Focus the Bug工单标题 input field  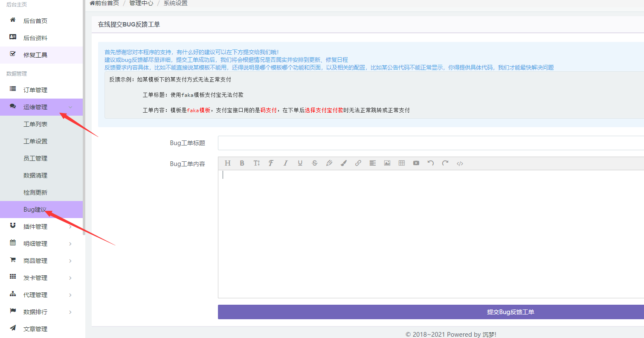click(x=431, y=143)
